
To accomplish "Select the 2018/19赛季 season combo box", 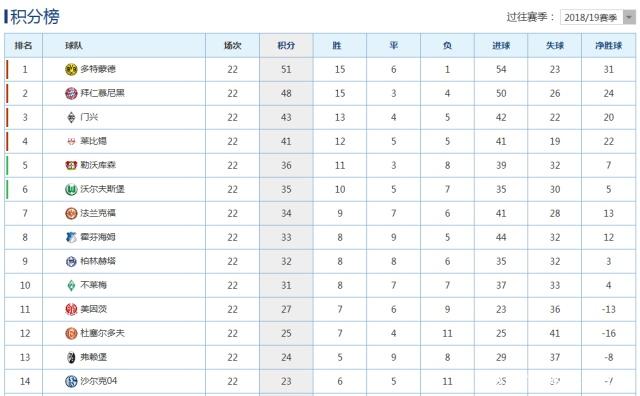I will click(x=598, y=17).
